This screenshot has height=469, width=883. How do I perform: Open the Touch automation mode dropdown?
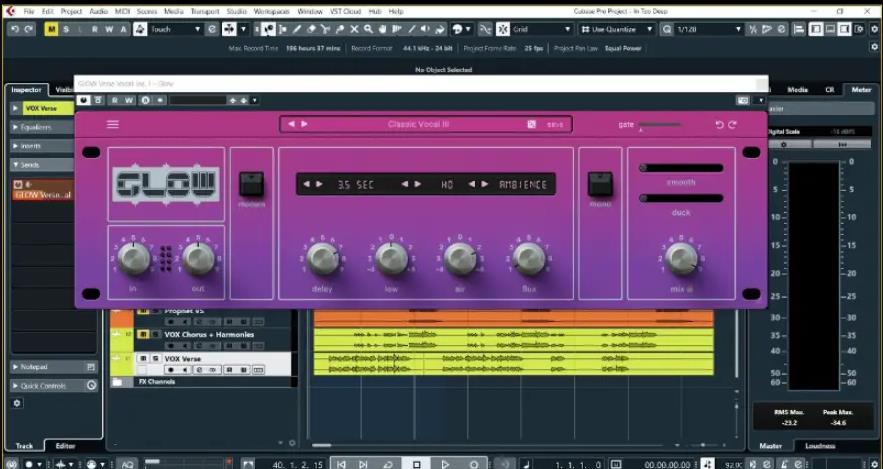coord(175,29)
